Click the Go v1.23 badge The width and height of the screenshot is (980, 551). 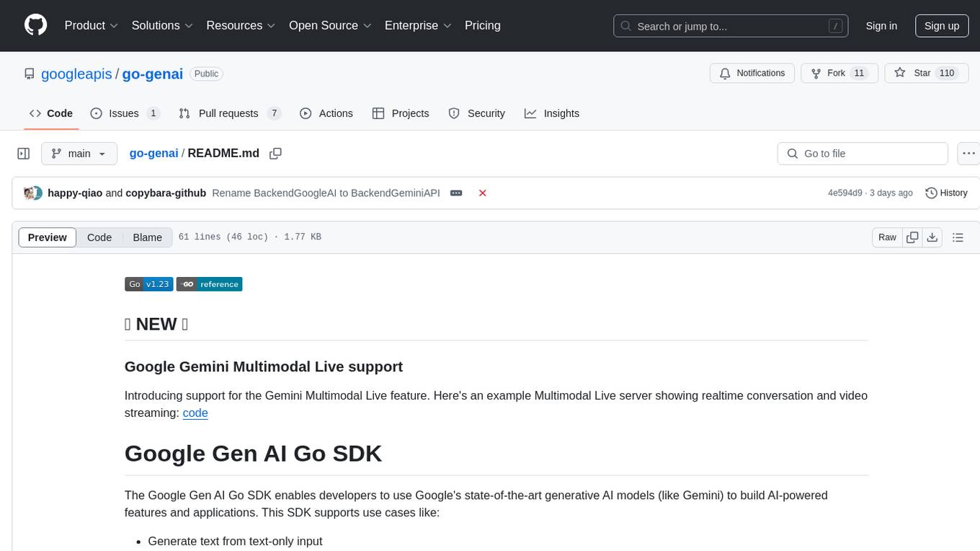point(148,284)
